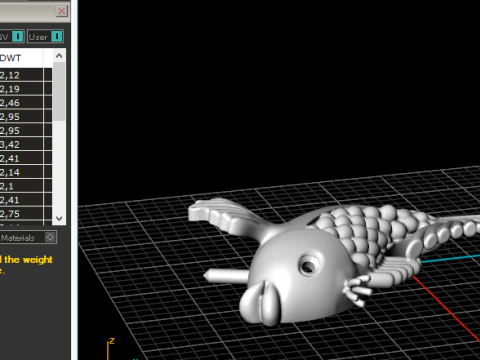This screenshot has height=360, width=480.
Task: Open the Materials selector
Action: click(x=28, y=238)
